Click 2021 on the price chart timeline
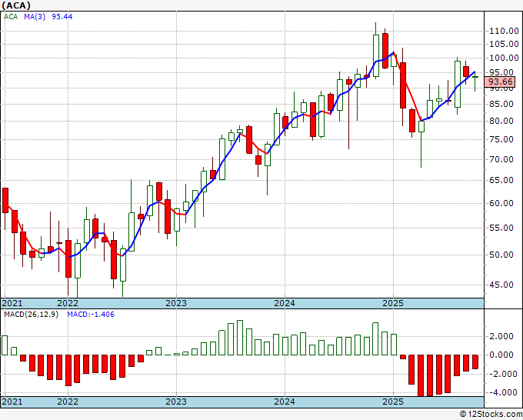The image size is (523, 420). pyautogui.click(x=12, y=303)
